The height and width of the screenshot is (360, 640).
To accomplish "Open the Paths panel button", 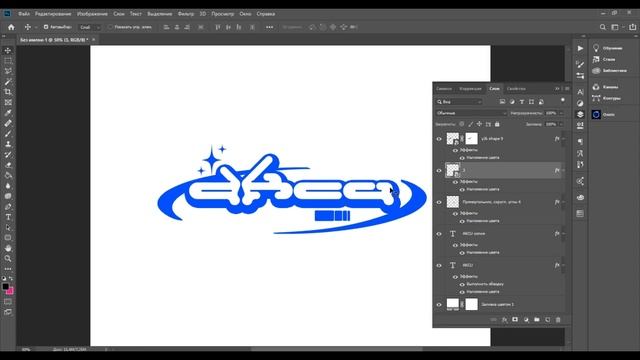I will [607, 98].
